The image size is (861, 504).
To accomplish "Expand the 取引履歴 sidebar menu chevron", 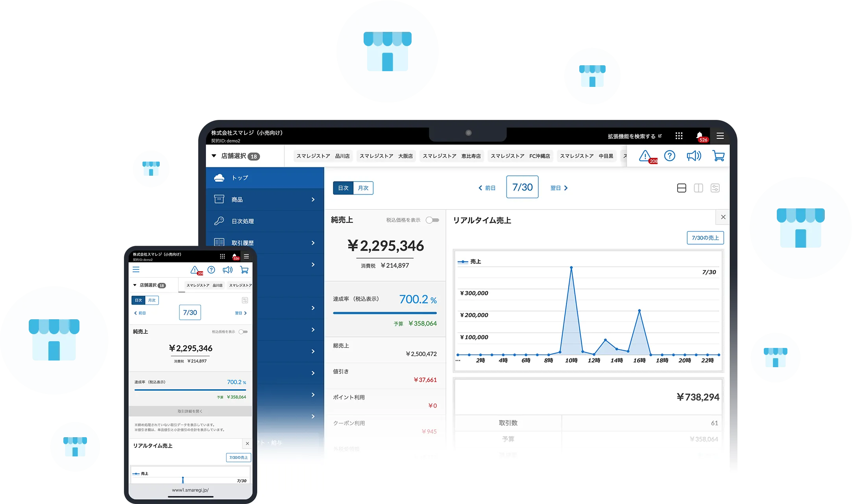I will point(313,243).
